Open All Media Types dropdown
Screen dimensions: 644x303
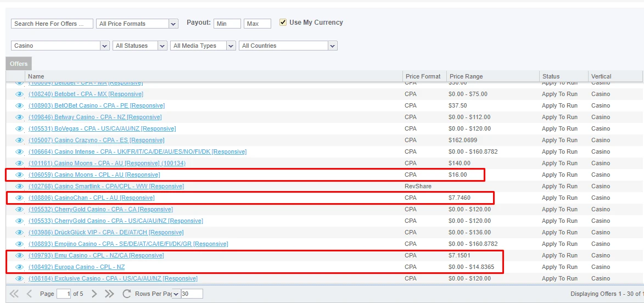click(203, 46)
